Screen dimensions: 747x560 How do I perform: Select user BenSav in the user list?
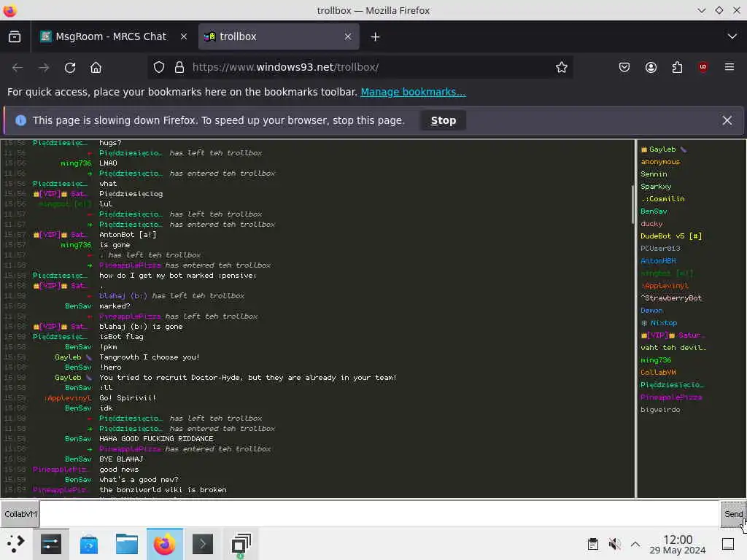(654, 211)
